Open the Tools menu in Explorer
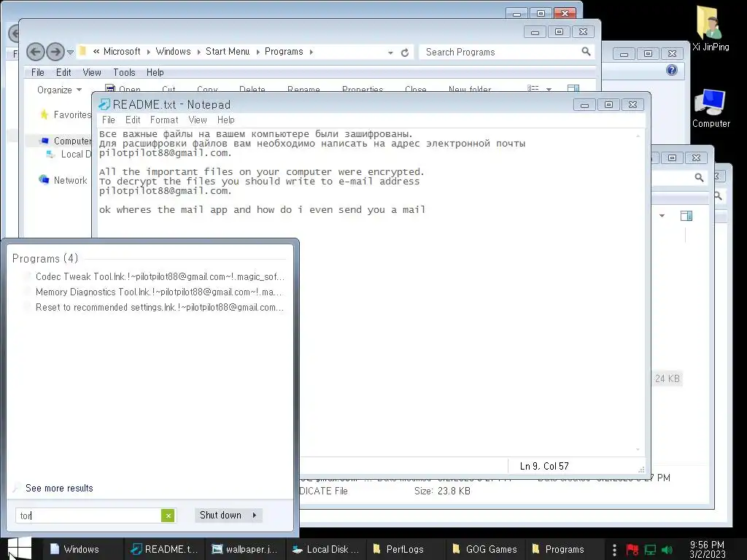 [x=124, y=72]
